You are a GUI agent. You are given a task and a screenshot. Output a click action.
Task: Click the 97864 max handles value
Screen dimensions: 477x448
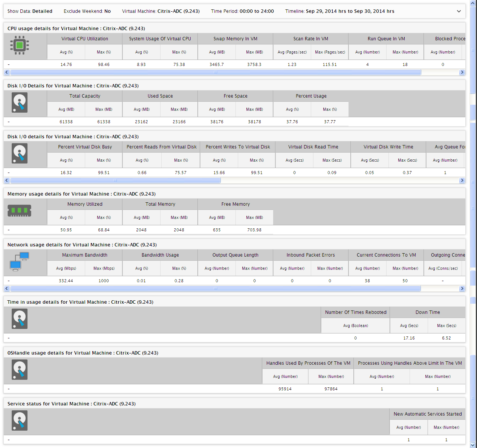331,389
